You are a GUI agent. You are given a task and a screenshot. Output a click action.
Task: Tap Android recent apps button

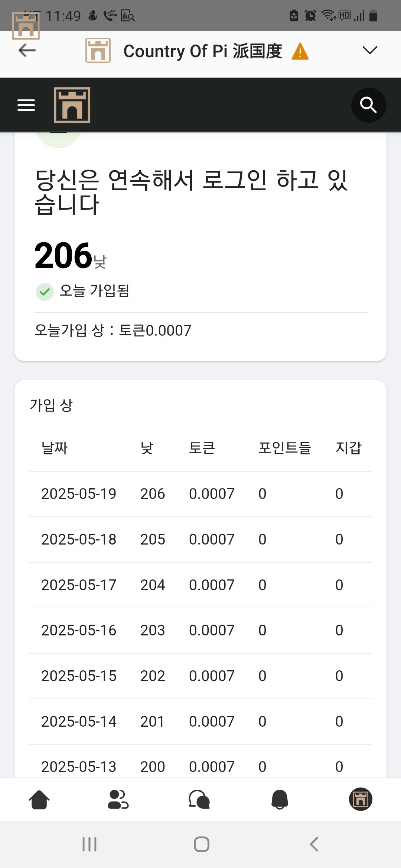tap(89, 844)
